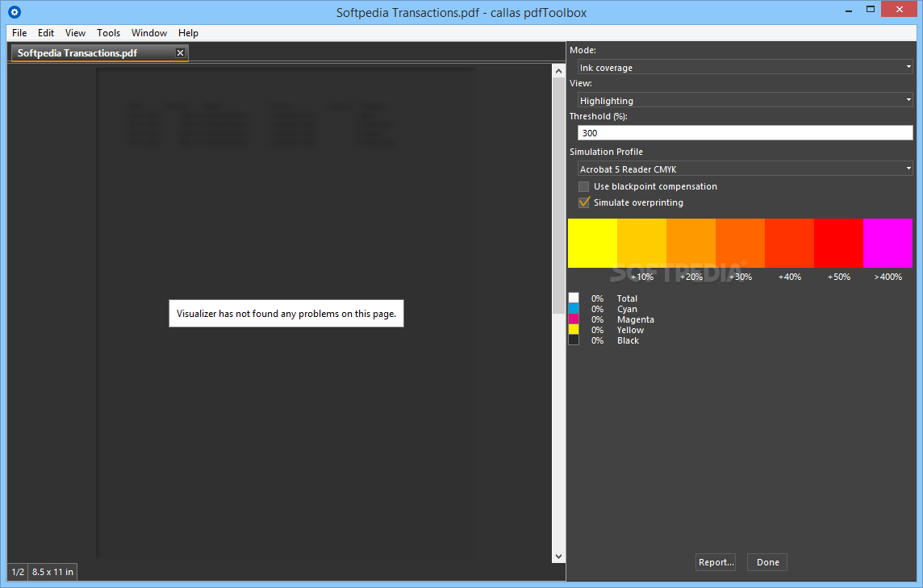Open the Tools menu
Screen dimensions: 923x588
pyautogui.click(x=108, y=33)
